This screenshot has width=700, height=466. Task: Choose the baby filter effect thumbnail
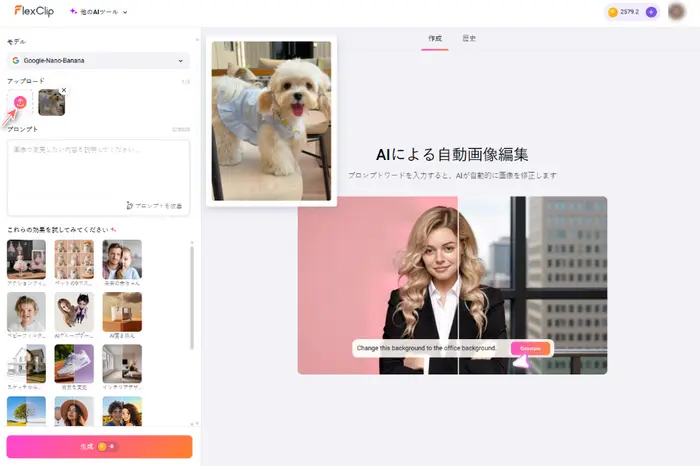pyautogui.click(x=26, y=312)
